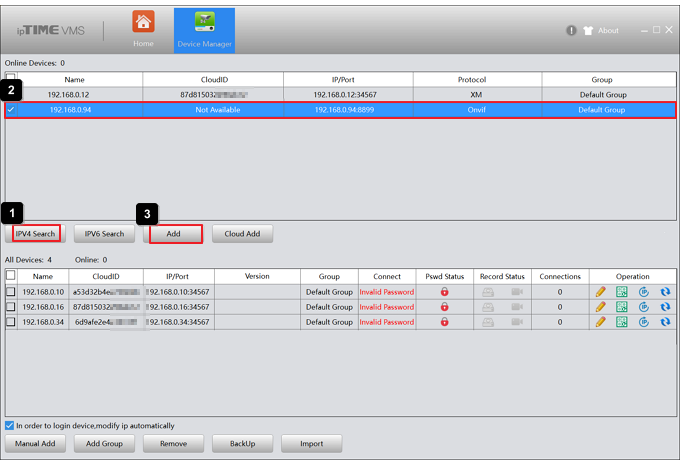680x465 pixels.
Task: Uncheck the 192.168.0.94 device checkbox
Action: coord(11,110)
